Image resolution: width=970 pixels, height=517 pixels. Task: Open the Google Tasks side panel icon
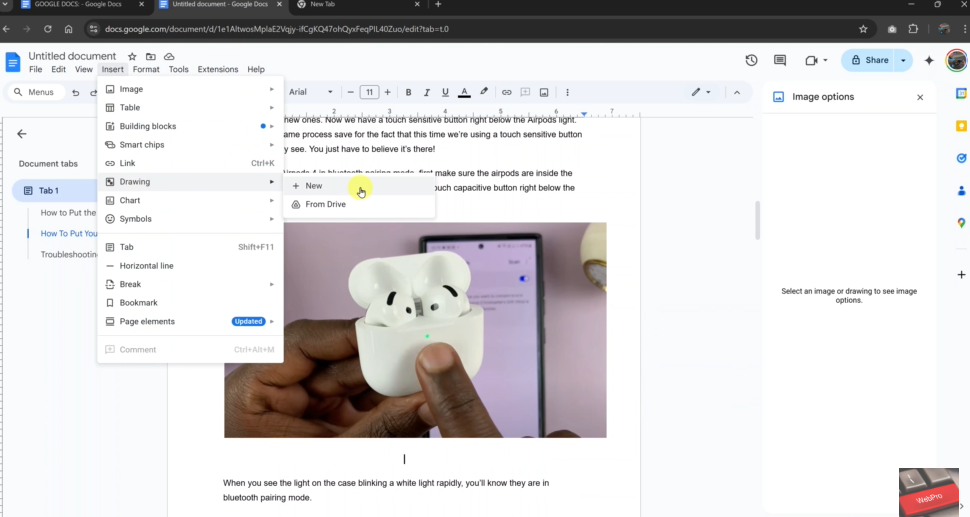tap(961, 158)
